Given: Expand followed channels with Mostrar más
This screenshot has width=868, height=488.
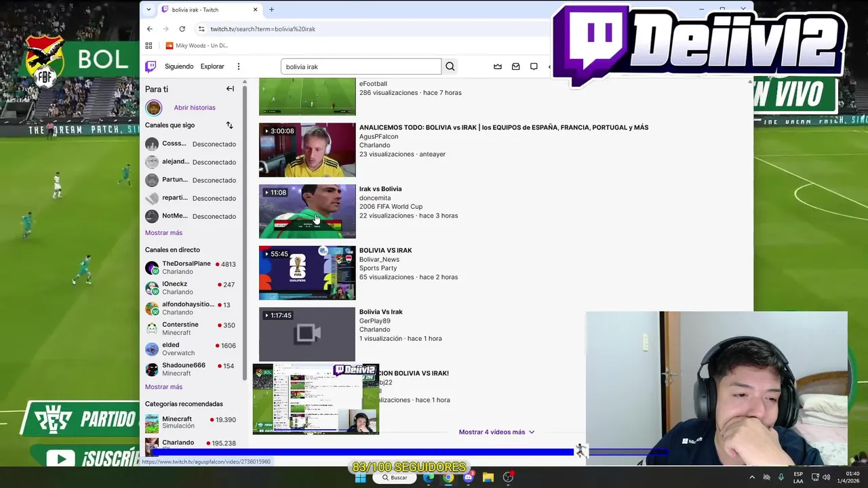Looking at the screenshot, I should pyautogui.click(x=163, y=232).
